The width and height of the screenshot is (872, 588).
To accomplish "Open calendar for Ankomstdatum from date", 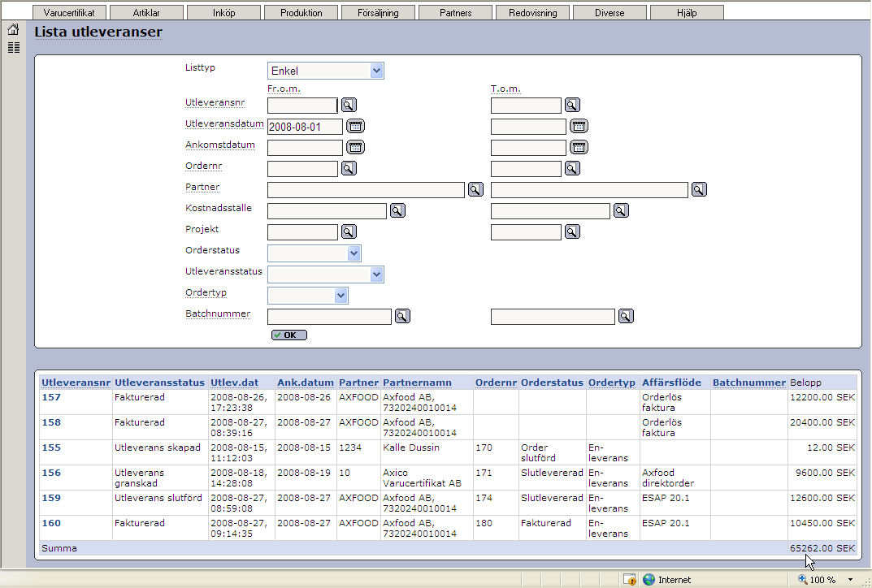I will point(355,147).
